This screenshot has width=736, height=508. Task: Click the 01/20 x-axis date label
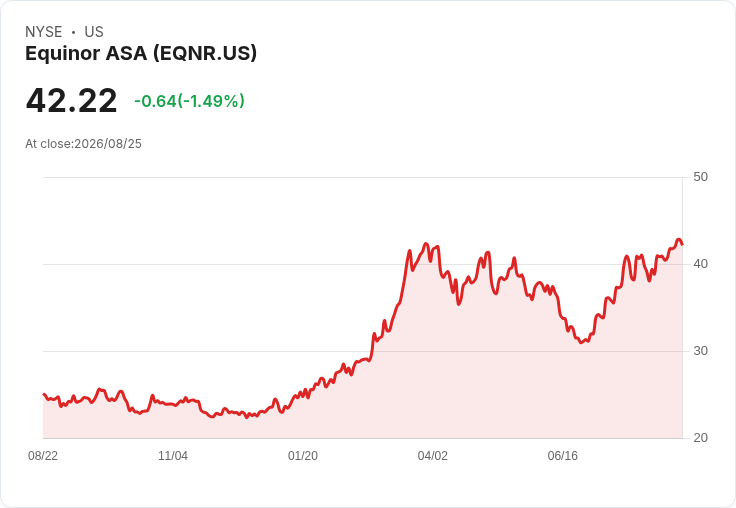pyautogui.click(x=303, y=455)
